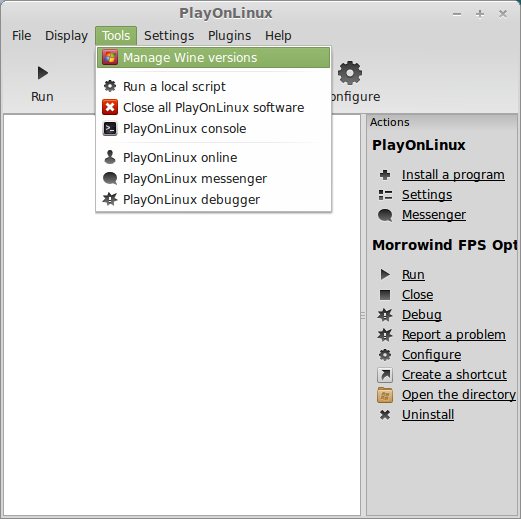Select Run a local script

tap(213, 86)
